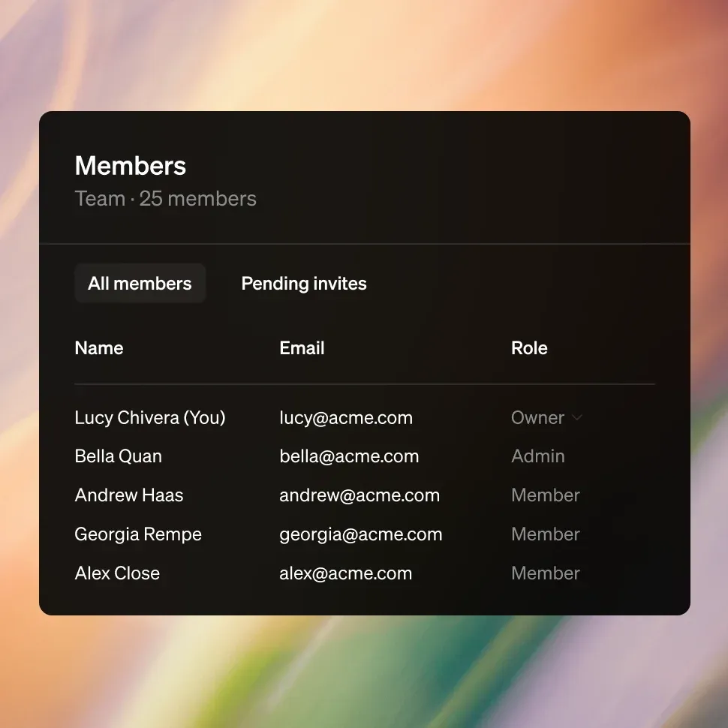This screenshot has height=728, width=728.
Task: Select the Alex Close name
Action: coord(118,573)
